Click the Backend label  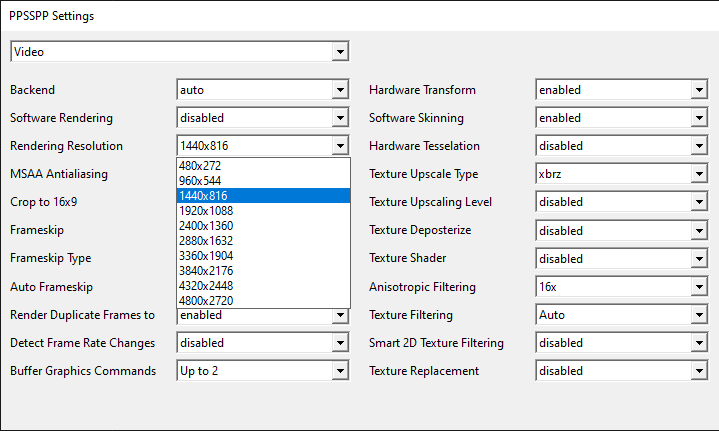pyautogui.click(x=33, y=90)
